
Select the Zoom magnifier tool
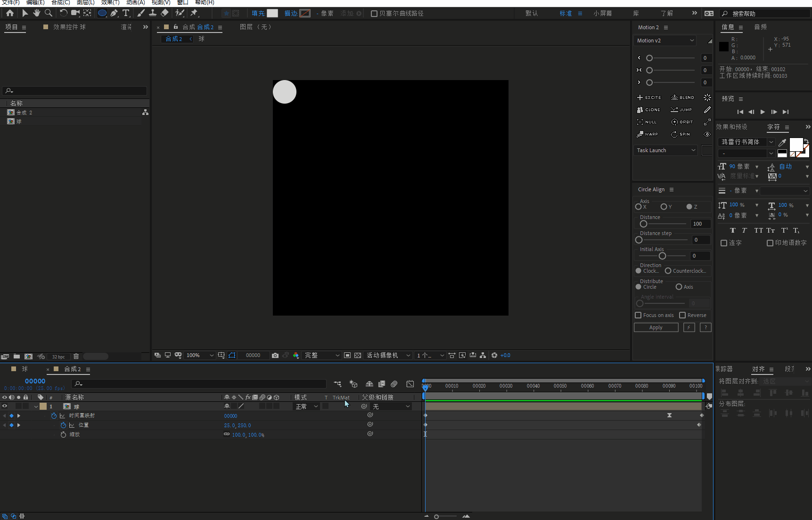[x=48, y=13]
